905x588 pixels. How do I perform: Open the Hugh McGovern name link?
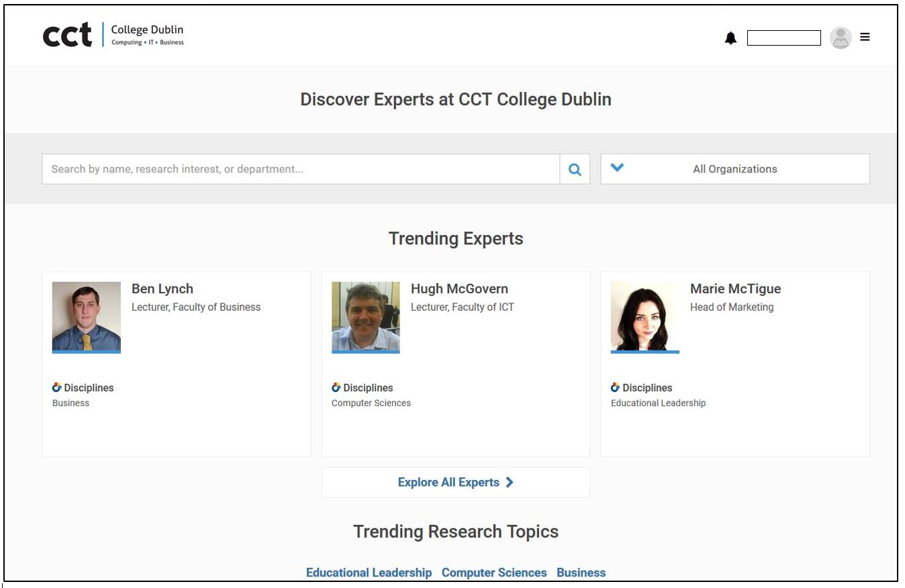click(459, 289)
